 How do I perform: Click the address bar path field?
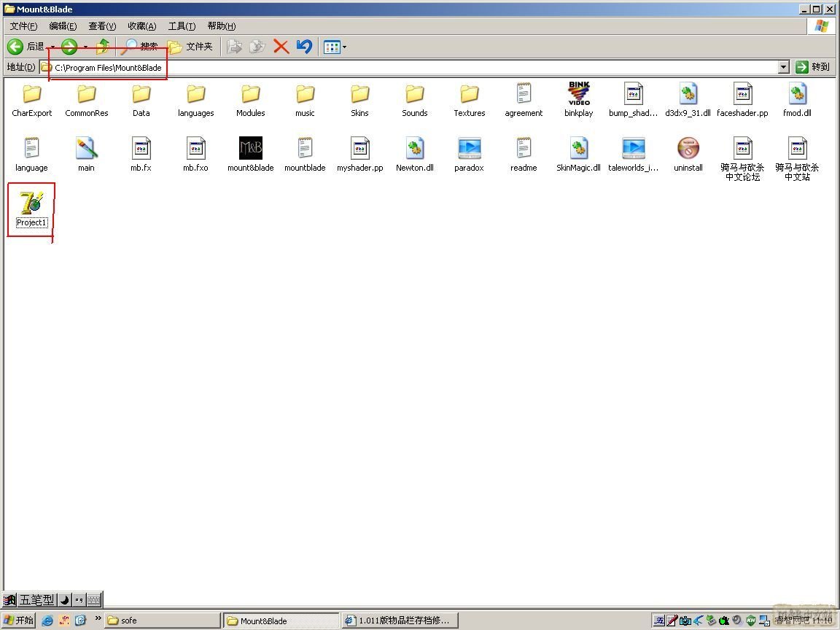tap(408, 67)
